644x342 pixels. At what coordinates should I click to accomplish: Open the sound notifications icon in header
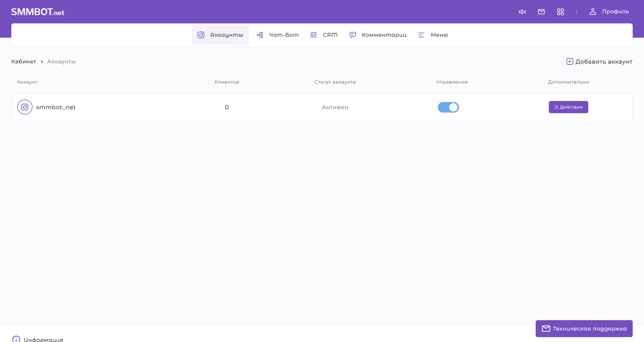[x=522, y=12]
